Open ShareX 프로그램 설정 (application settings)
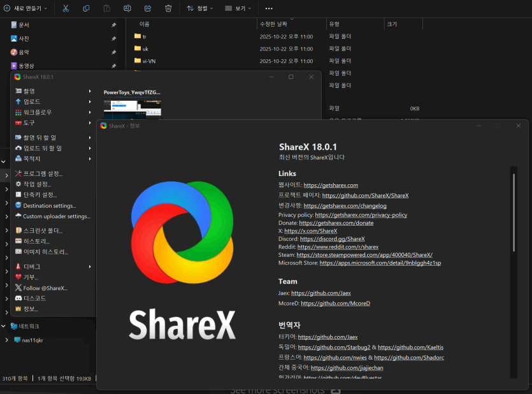This screenshot has width=532, height=394. pos(39,174)
